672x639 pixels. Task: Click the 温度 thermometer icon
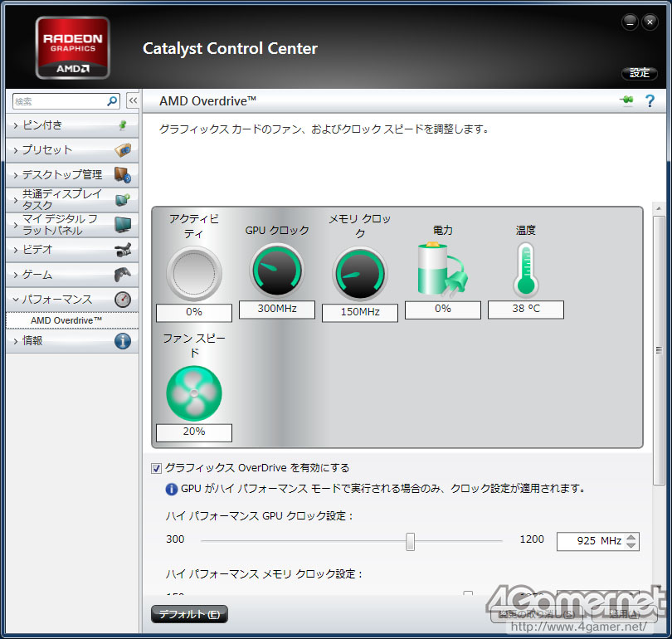click(x=526, y=270)
